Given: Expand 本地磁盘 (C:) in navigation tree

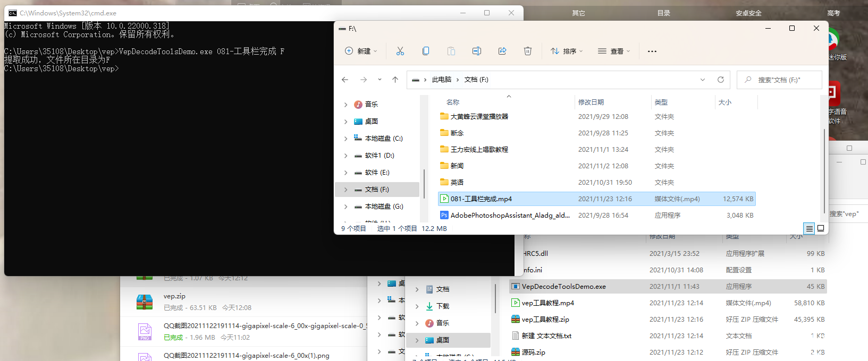Looking at the screenshot, I should tap(346, 139).
